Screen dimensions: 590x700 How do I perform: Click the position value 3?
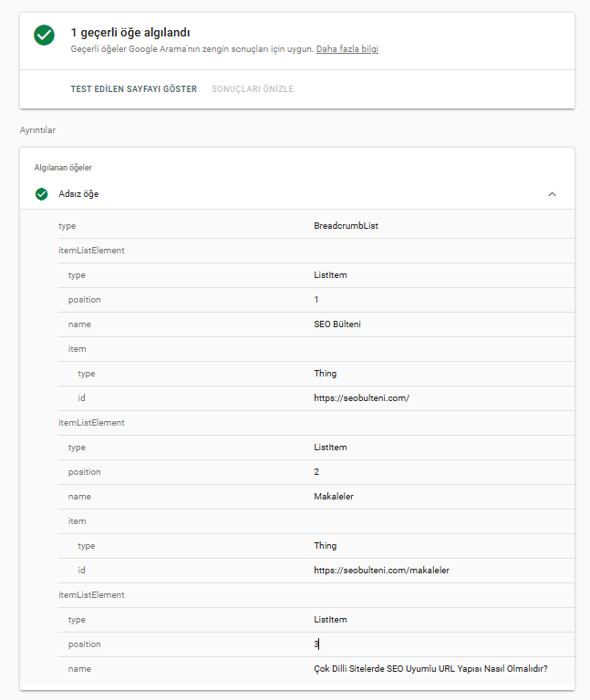tap(316, 644)
